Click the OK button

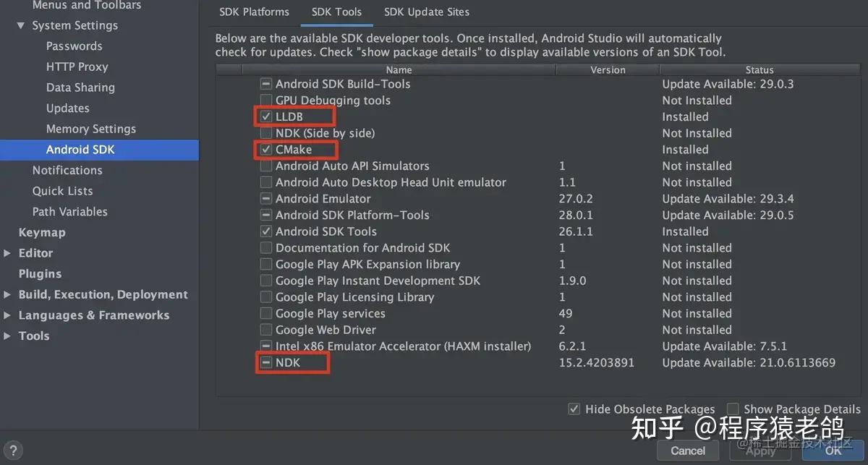click(833, 450)
